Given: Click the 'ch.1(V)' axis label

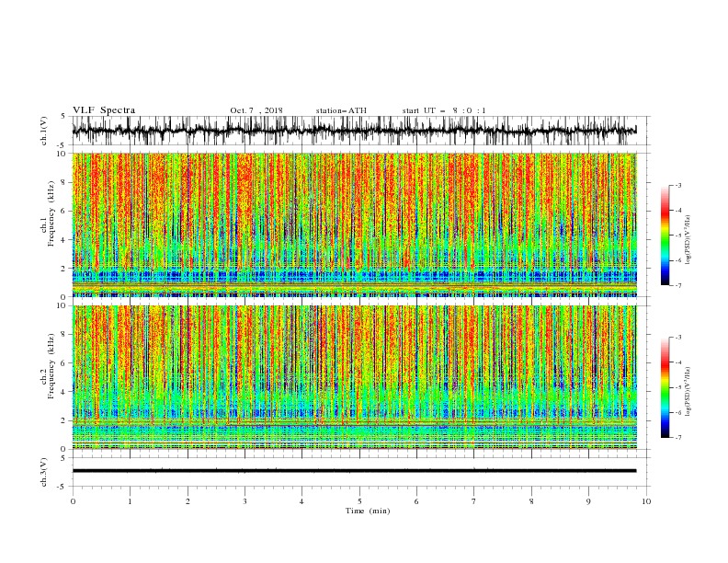Looking at the screenshot, I should [x=44, y=131].
